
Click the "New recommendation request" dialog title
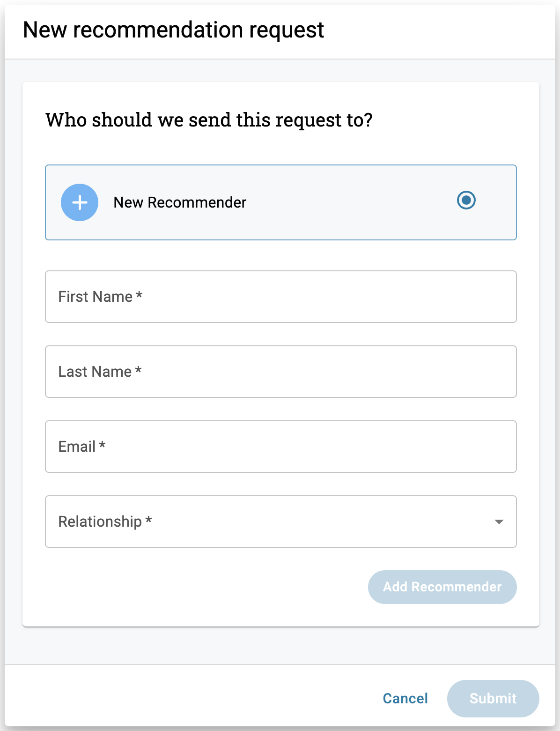point(173,30)
